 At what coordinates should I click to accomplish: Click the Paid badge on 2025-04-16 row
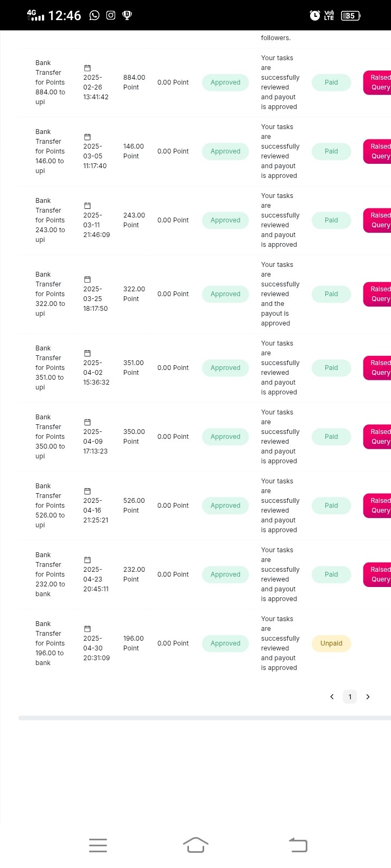[331, 506]
